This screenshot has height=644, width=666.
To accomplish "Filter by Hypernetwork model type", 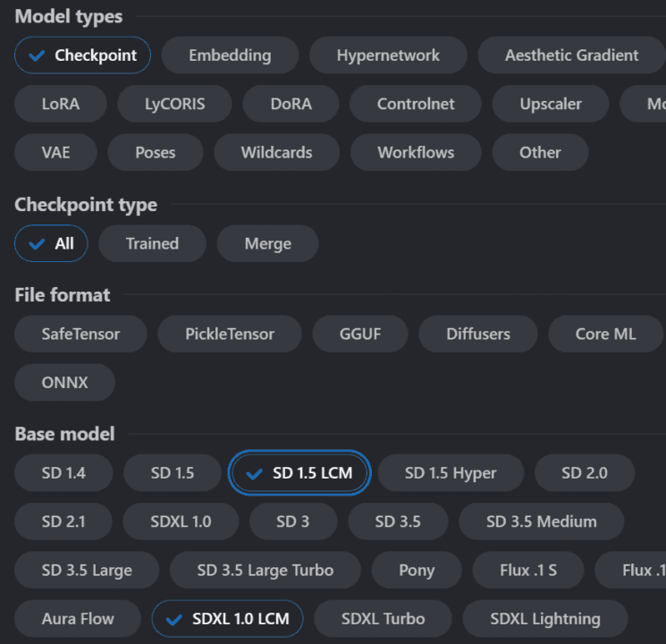I will click(x=388, y=55).
